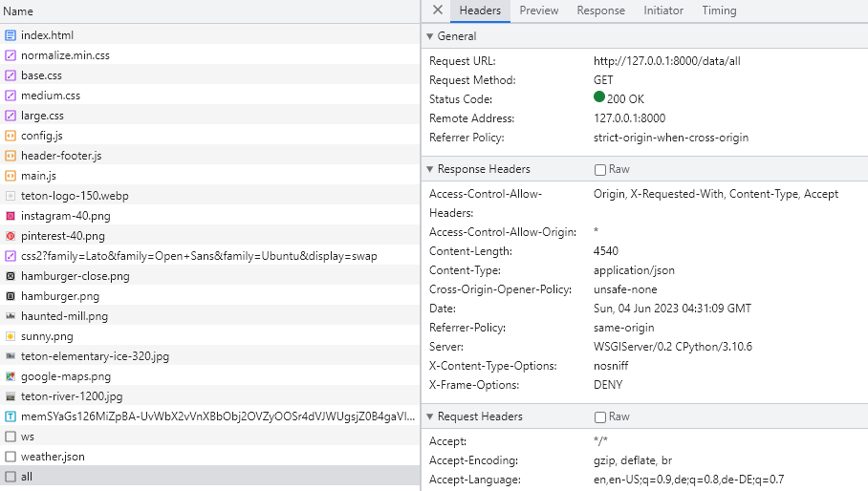Click the script icon next to config.js
Image resolution: width=868 pixels, height=491 pixels.
click(x=11, y=136)
